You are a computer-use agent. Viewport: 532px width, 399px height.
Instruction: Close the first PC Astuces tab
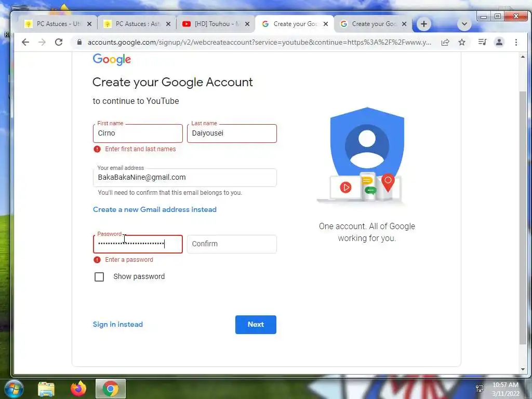(89, 24)
